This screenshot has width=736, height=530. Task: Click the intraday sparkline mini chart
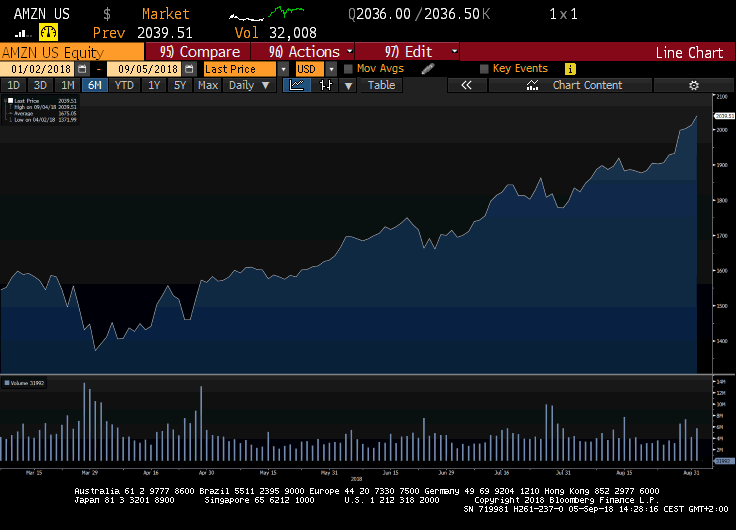tap(267, 14)
